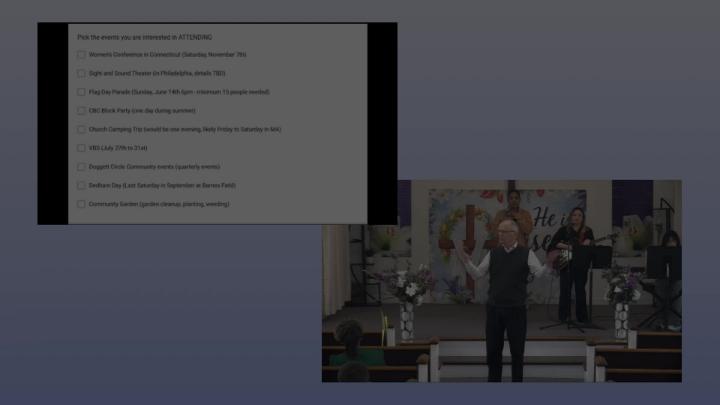720x405 pixels.
Task: Check the Dedham Day checkbox
Action: (x=82, y=185)
